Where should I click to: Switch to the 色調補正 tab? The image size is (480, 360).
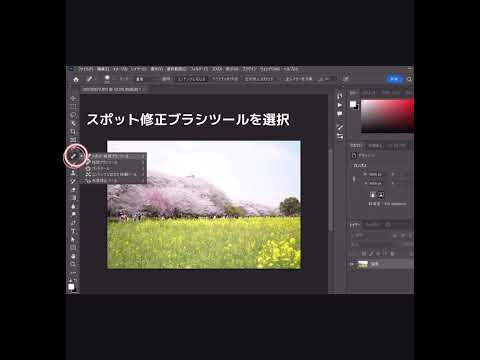(x=375, y=146)
